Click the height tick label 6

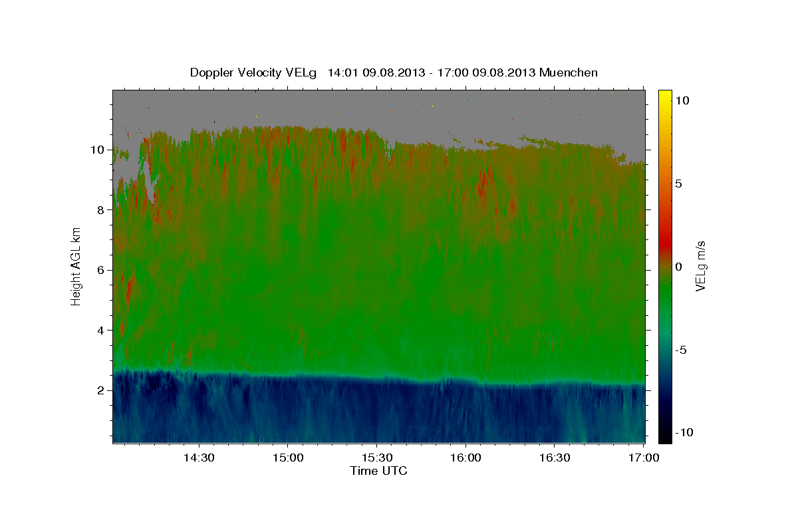click(102, 270)
